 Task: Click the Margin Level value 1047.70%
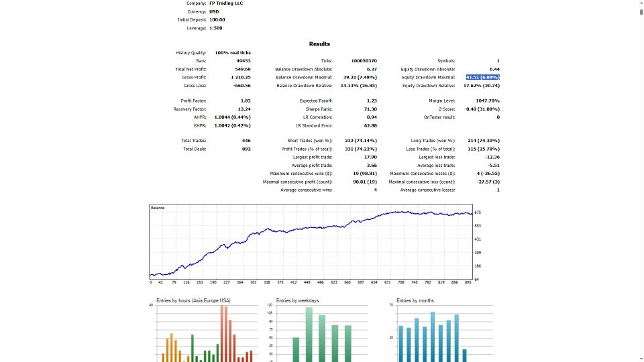pyautogui.click(x=488, y=101)
